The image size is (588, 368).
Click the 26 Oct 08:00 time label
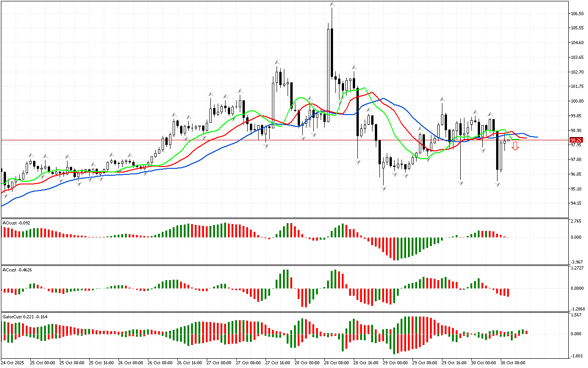coord(160,362)
